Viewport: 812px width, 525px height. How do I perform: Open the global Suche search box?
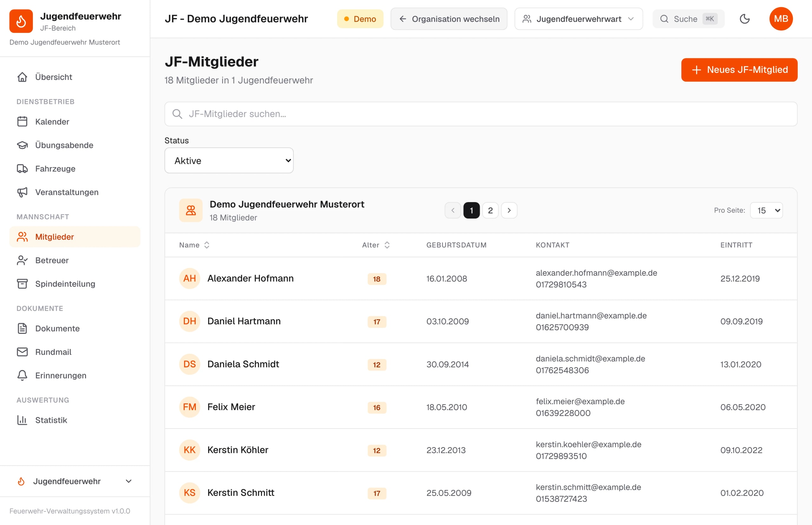(688, 19)
